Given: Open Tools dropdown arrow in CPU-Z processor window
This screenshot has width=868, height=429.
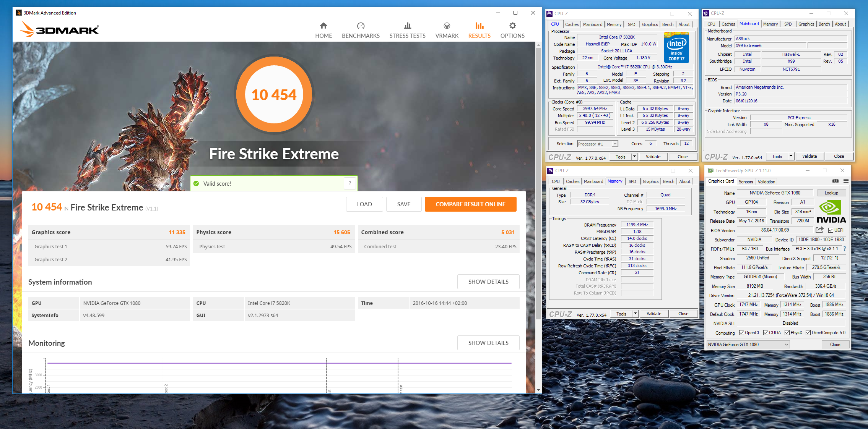Looking at the screenshot, I should click(x=634, y=157).
